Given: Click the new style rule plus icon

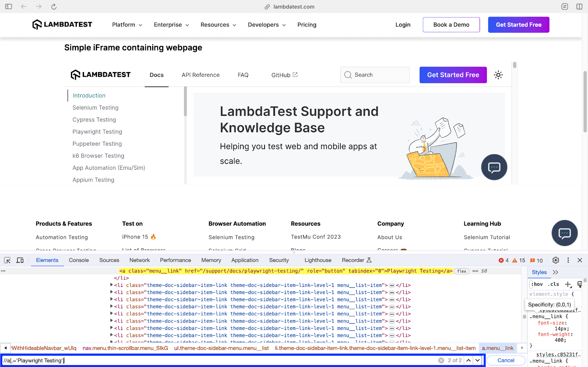Looking at the screenshot, I should point(568,284).
